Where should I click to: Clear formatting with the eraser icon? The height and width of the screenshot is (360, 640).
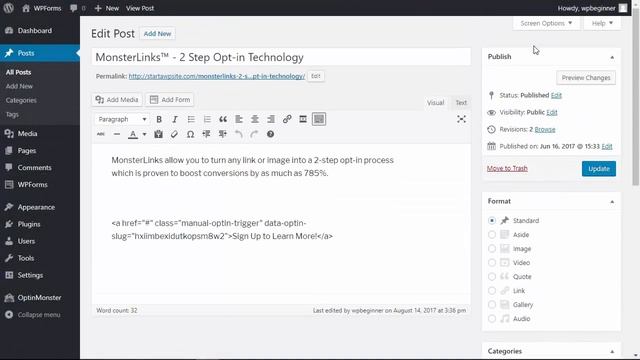click(x=174, y=134)
